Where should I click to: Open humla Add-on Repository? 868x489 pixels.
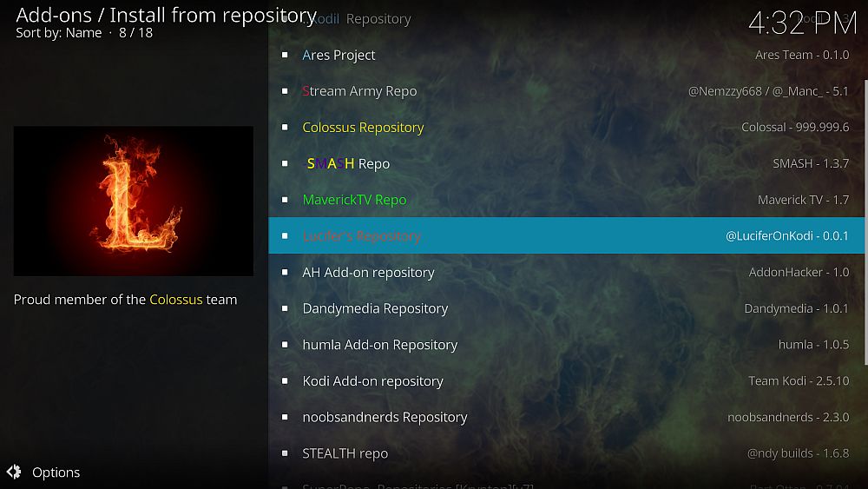click(566, 345)
